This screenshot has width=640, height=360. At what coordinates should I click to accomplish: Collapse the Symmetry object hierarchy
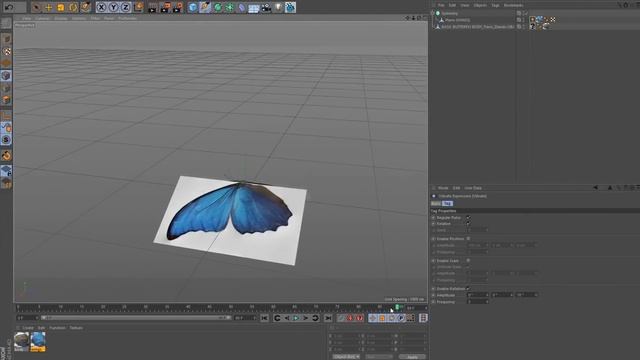(x=433, y=13)
